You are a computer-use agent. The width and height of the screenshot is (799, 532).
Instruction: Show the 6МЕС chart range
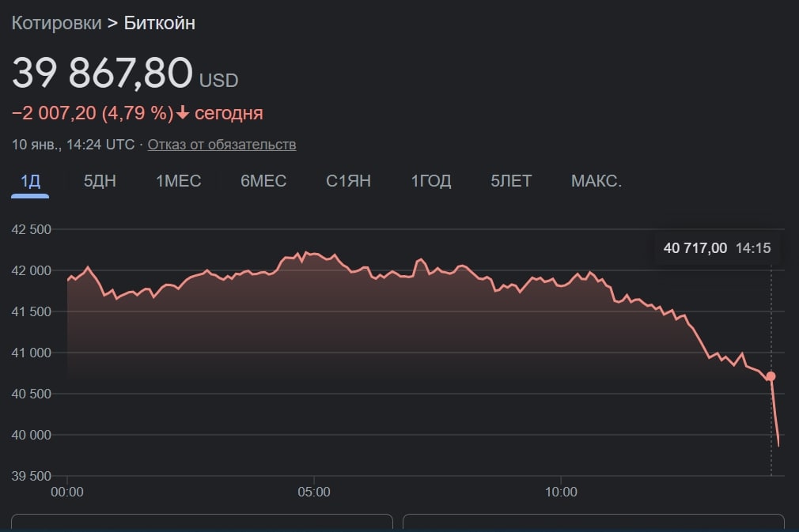click(x=263, y=181)
